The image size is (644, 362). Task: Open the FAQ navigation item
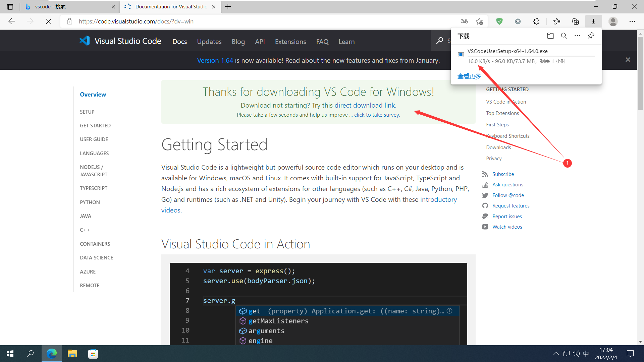click(x=322, y=42)
